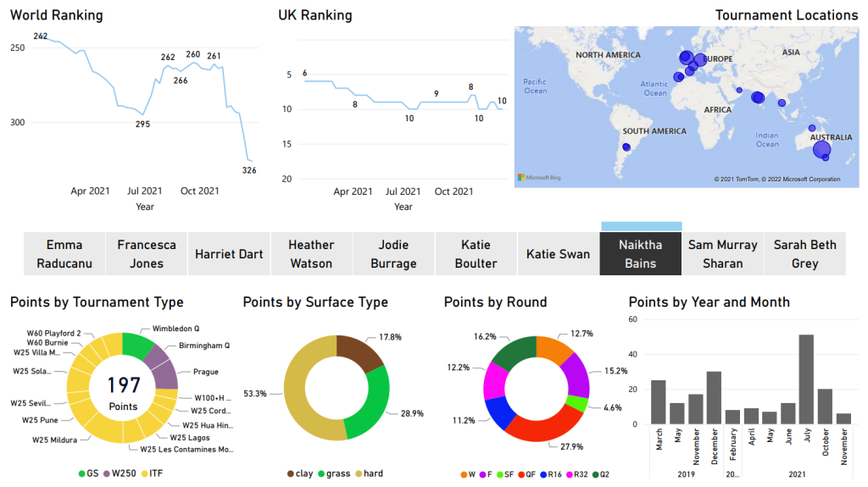
Task: Toggle the Heather Watson player filter
Action: pos(311,254)
